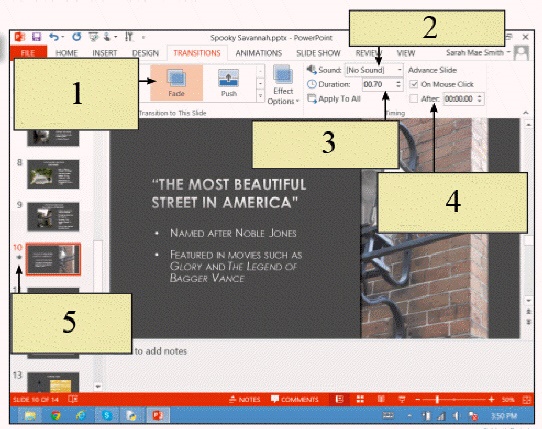The width and height of the screenshot is (542, 429).
Task: Click the Redo/Repeat icon
Action: coord(77,37)
